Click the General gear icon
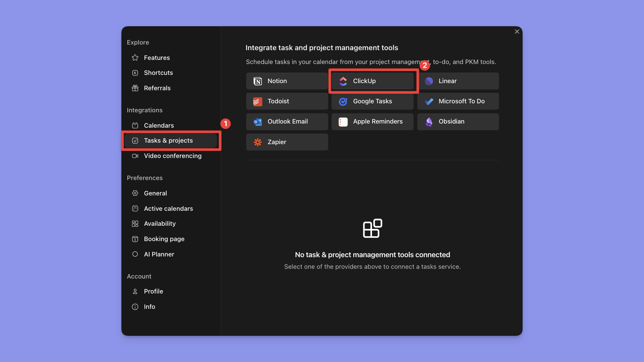The height and width of the screenshot is (362, 644). tap(135, 193)
